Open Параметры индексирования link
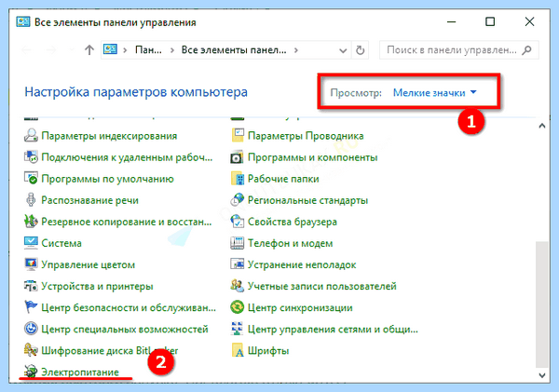559x392 pixels. pyautogui.click(x=109, y=136)
